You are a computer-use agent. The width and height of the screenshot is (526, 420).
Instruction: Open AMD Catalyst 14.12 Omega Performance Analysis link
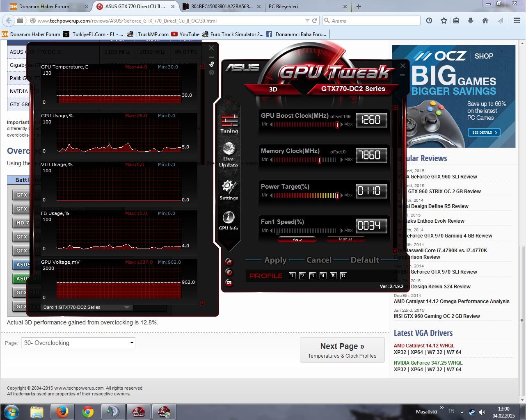452,301
